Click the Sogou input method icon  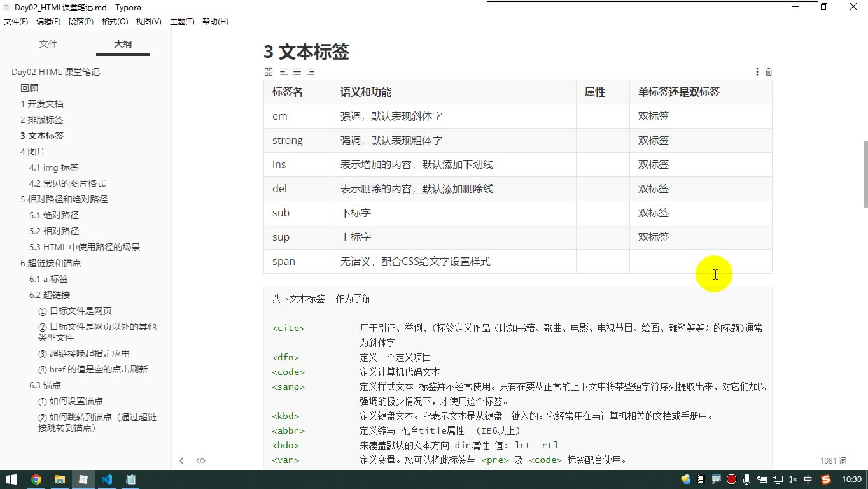[826, 479]
